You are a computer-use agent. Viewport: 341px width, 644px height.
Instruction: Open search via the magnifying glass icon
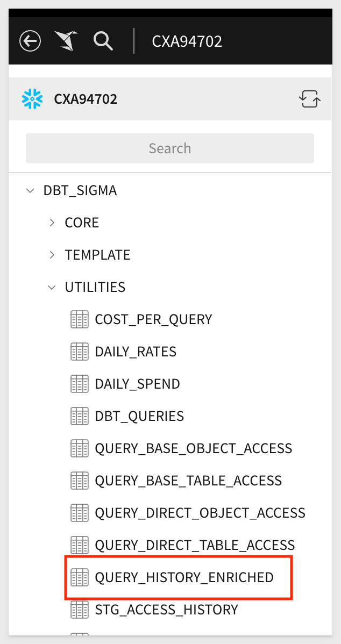tap(103, 41)
